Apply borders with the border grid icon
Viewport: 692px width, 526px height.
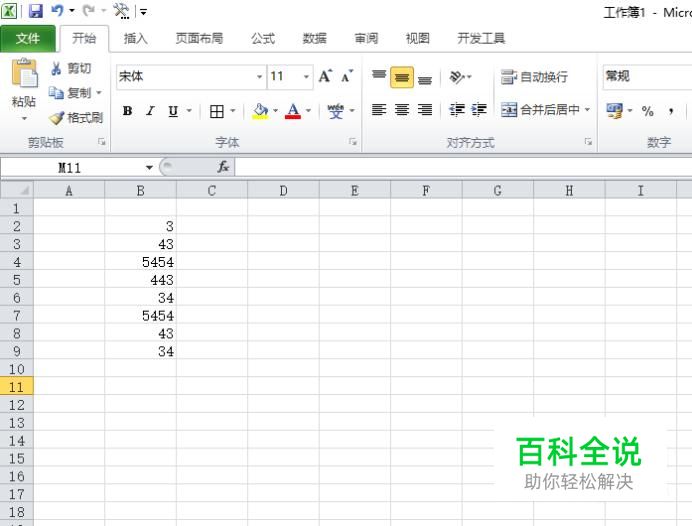(x=216, y=111)
